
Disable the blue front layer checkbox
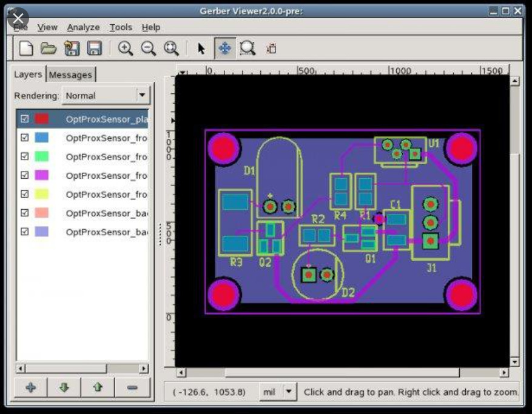[x=24, y=138]
